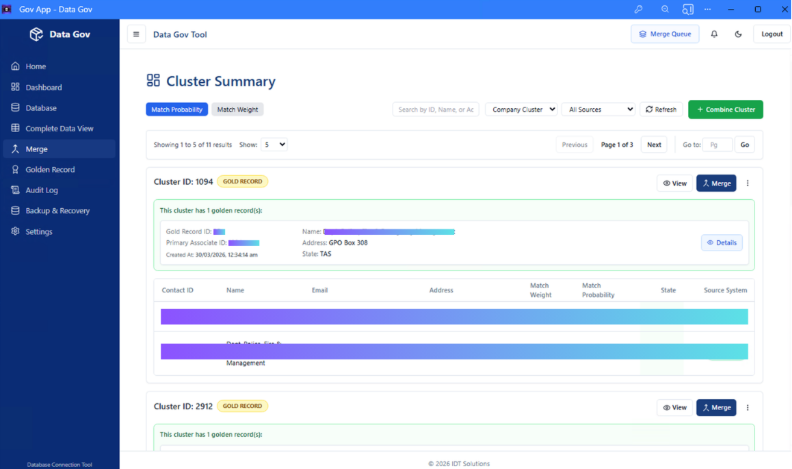Click the Next page button
Viewport: 792px width, 469px height.
pos(654,144)
